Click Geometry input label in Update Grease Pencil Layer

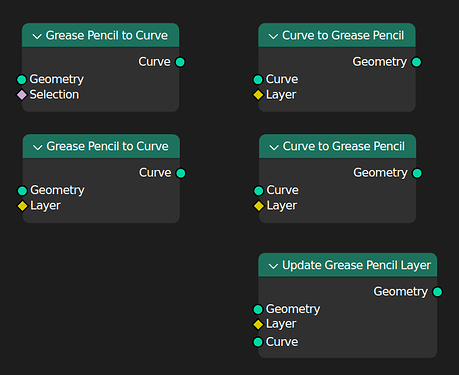[x=293, y=309]
